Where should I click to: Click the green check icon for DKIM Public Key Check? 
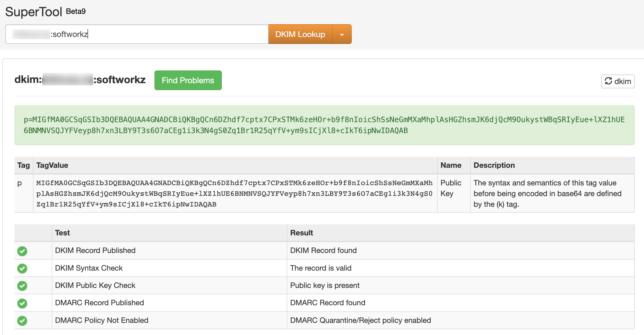coord(22,286)
